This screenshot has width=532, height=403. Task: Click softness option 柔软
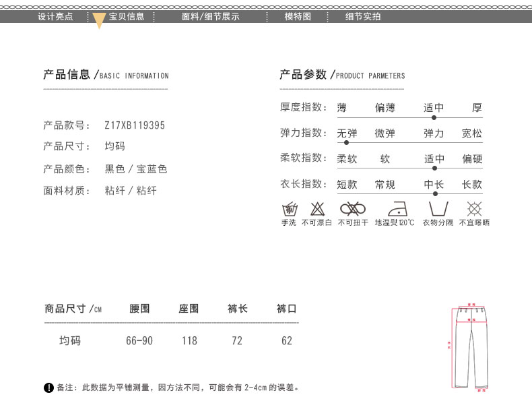(347, 158)
